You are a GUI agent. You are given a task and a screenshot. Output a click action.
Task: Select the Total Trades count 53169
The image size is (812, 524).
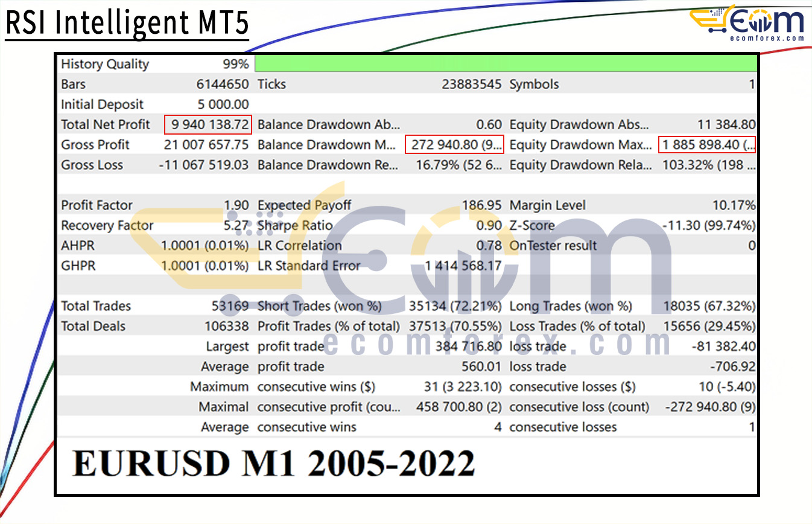230,306
